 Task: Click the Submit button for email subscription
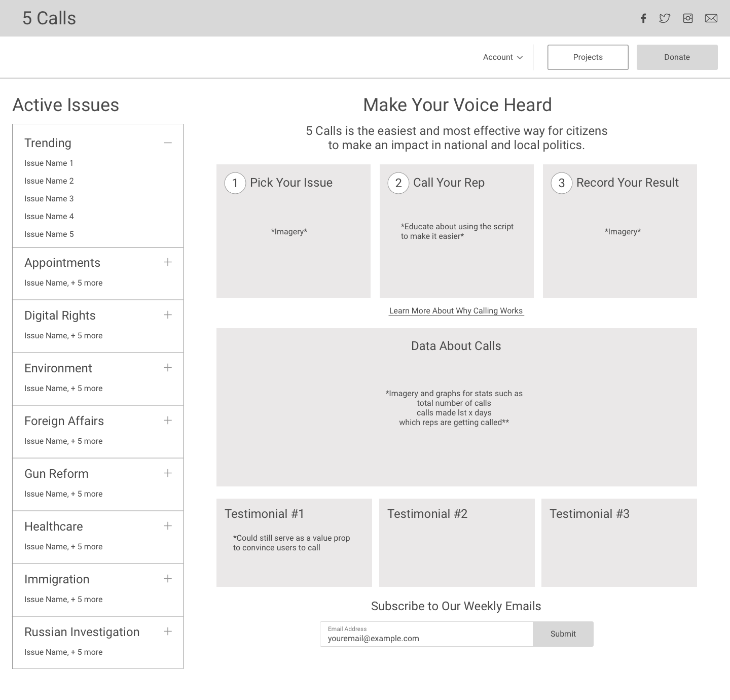pyautogui.click(x=563, y=634)
